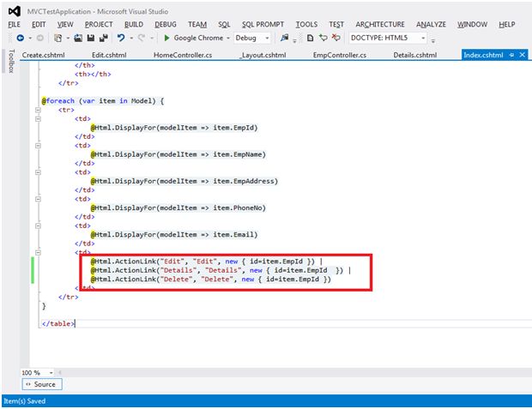Collapse the <td> block containing item.EmpName
This screenshot has width=532, height=409.
(x=38, y=146)
